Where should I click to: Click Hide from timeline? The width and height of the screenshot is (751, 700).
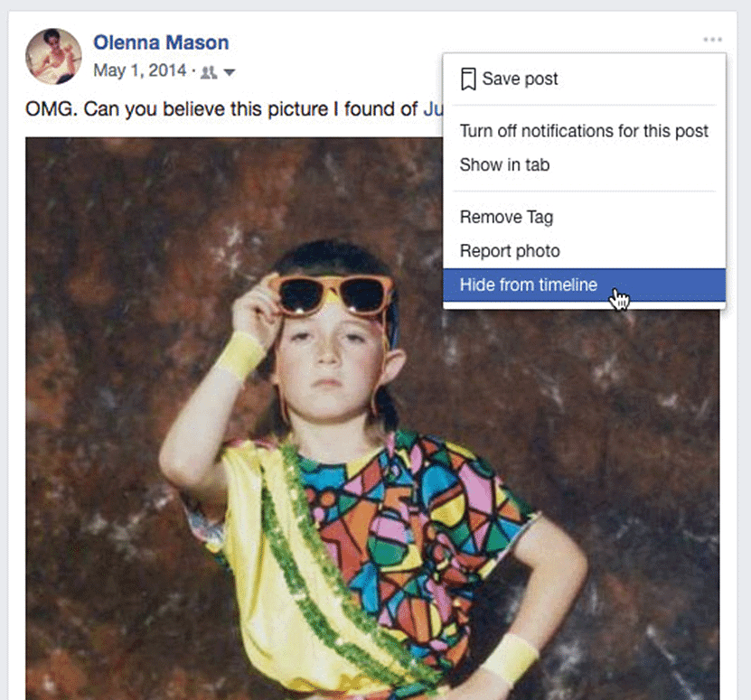click(529, 285)
